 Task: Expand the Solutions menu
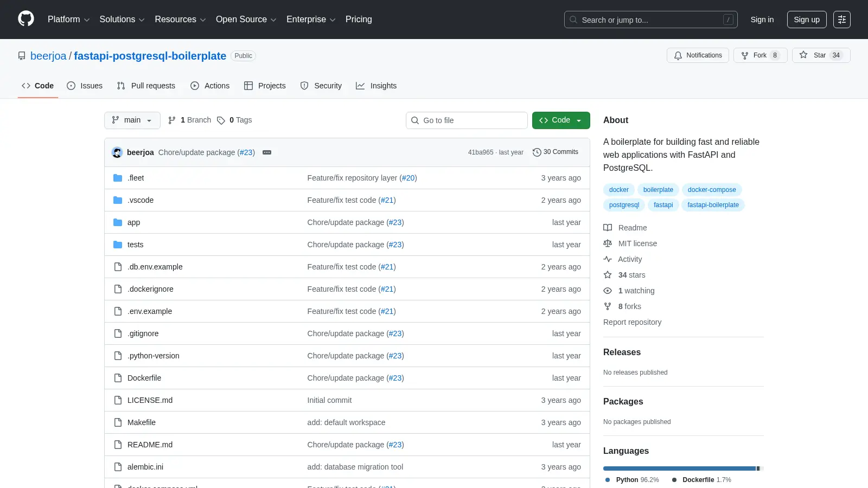coord(122,20)
